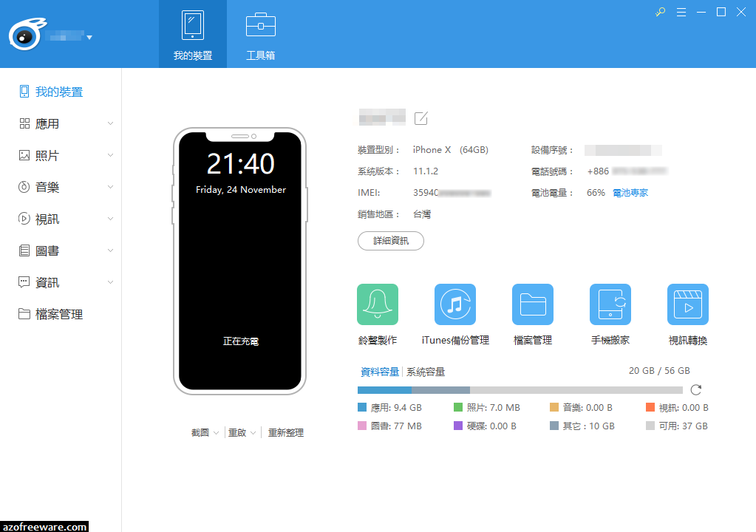The height and width of the screenshot is (532, 756).
Task: Click the 應用 grid icon
Action: (x=24, y=123)
